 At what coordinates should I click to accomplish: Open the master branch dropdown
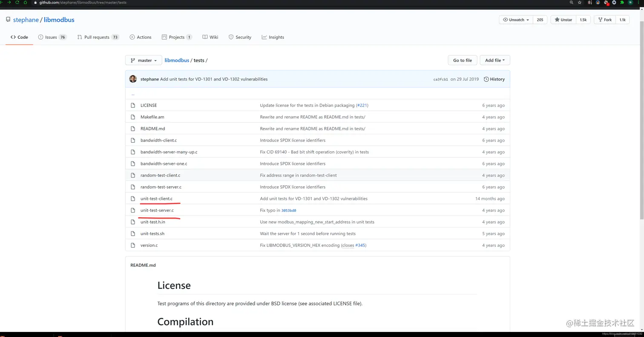(x=144, y=60)
